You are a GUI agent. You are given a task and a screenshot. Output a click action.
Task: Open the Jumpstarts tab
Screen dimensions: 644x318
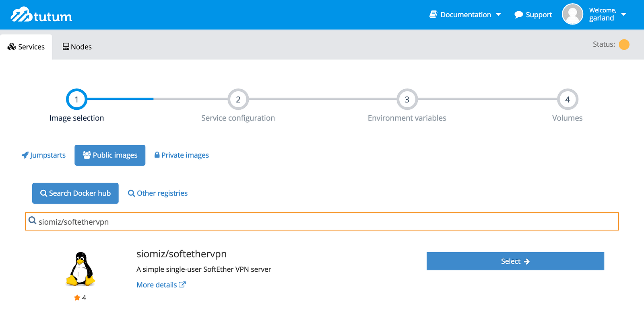(43, 155)
